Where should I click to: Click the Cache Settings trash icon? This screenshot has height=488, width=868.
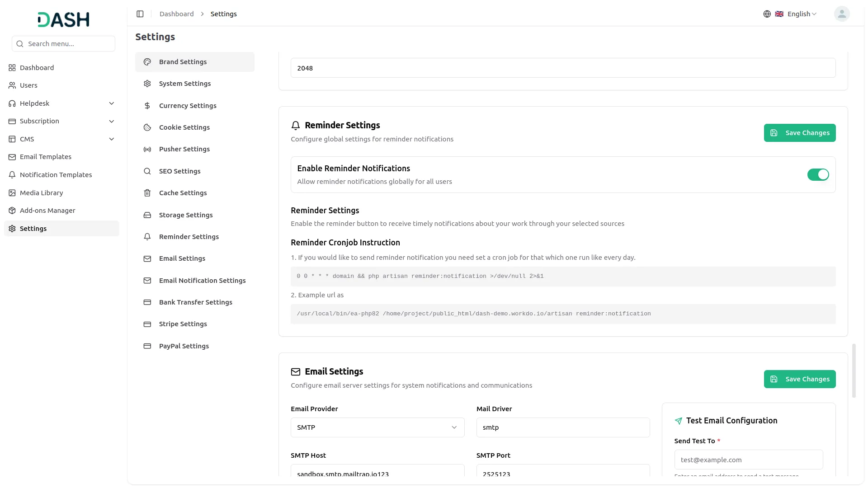coord(147,193)
